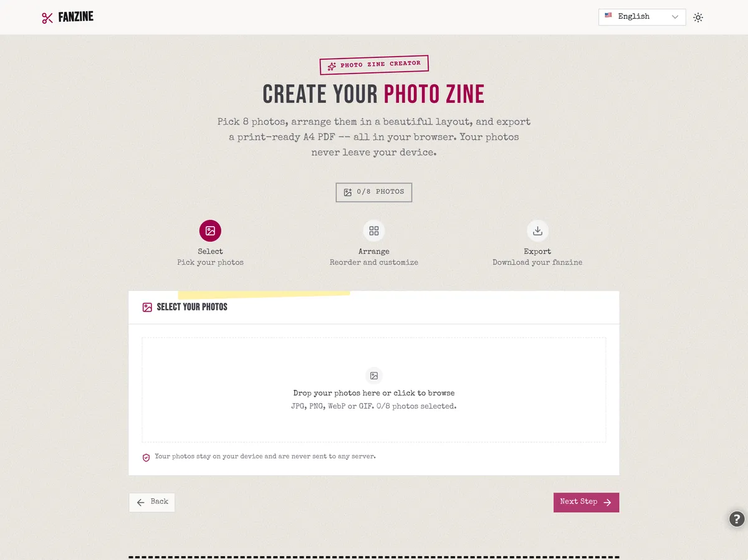Screen dimensions: 748x560
Task: Click the Back button
Action: click(x=152, y=502)
